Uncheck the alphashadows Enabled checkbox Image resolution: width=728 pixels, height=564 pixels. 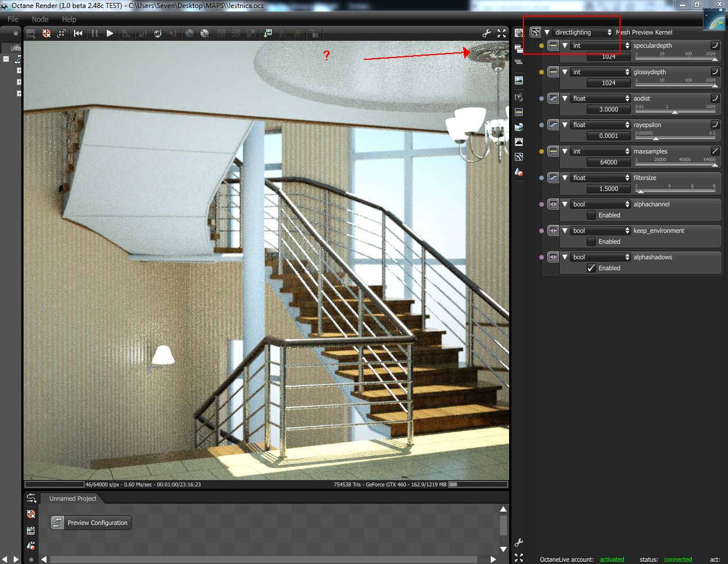click(x=591, y=268)
